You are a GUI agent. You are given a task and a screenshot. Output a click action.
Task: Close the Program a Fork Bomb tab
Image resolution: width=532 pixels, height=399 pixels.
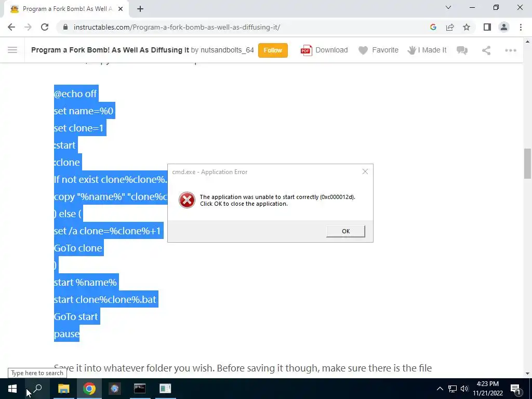[121, 9]
